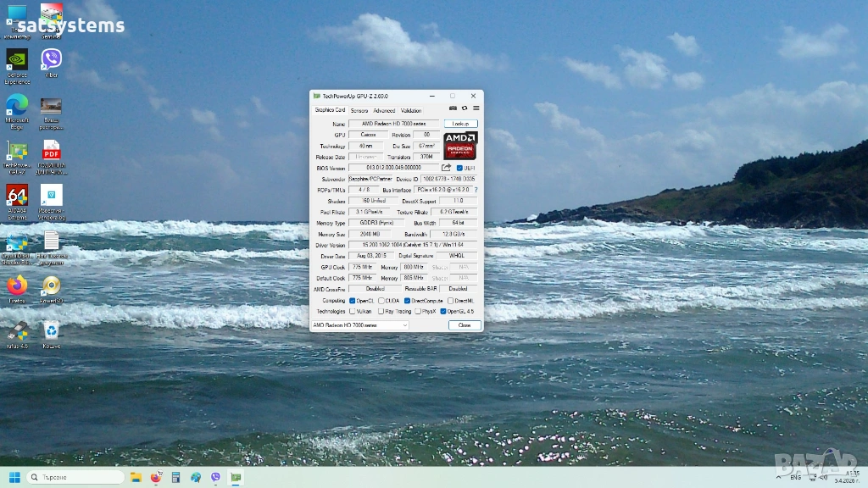Enable the Vulkan checkbox
This screenshot has height=488, width=868.
click(353, 311)
